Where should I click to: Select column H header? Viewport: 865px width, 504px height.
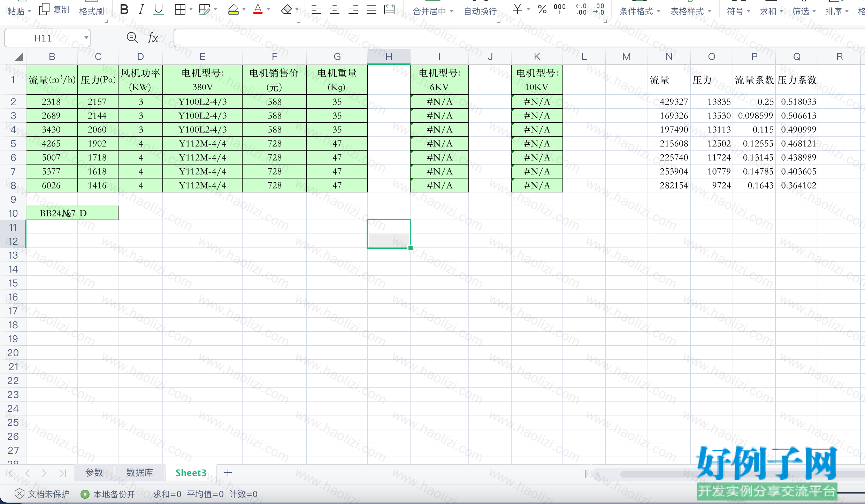pyautogui.click(x=389, y=56)
